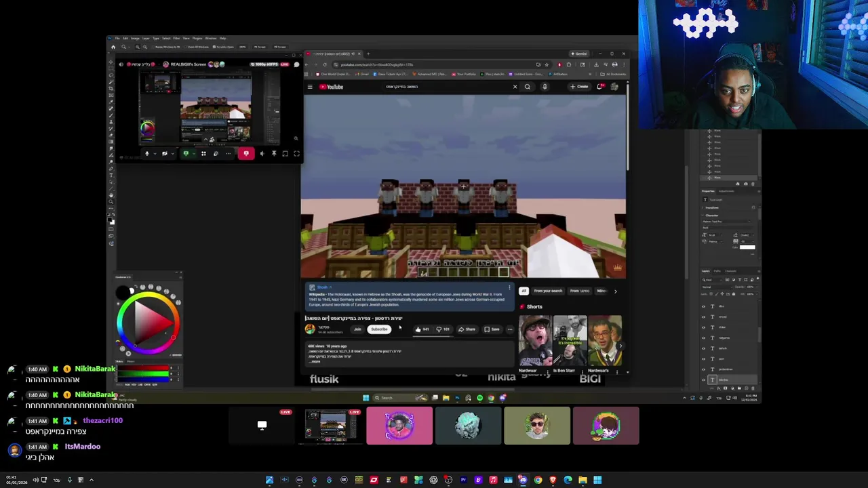Viewport: 868px width, 488px height.
Task: Open more actions ellipsis beside Save
Action: click(510, 329)
